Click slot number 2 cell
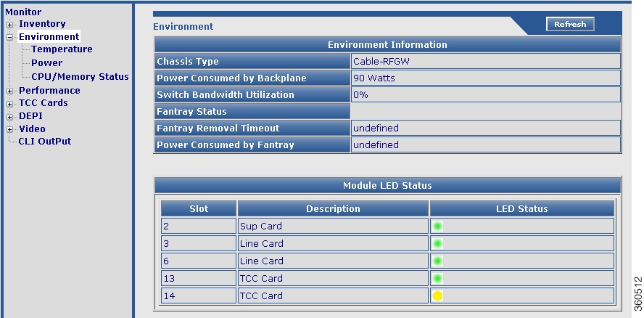 pyautogui.click(x=199, y=226)
